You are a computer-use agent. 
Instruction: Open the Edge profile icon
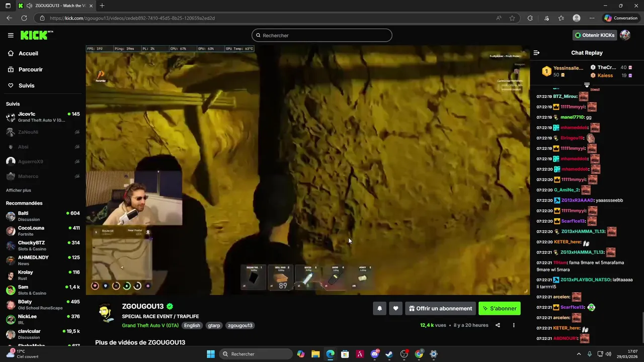[x=577, y=18]
